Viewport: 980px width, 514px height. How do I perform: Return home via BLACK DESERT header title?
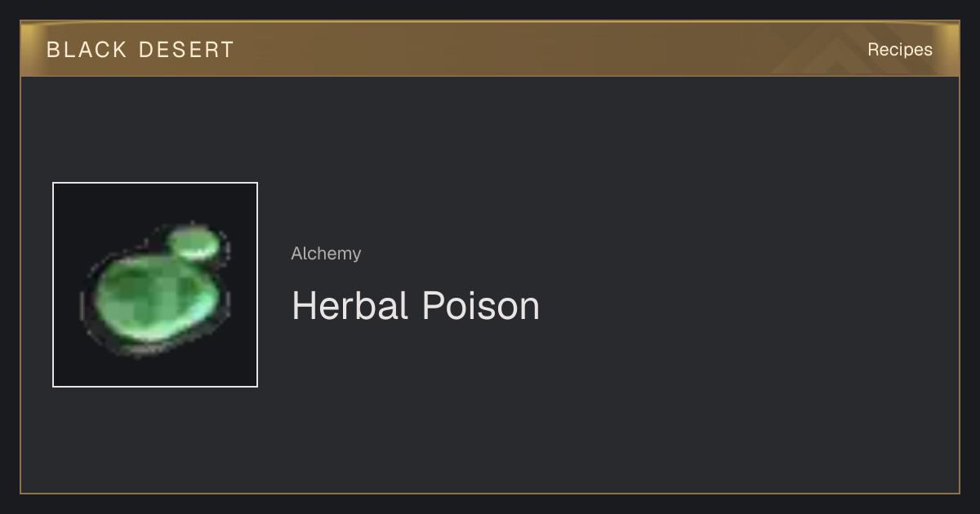click(x=140, y=50)
